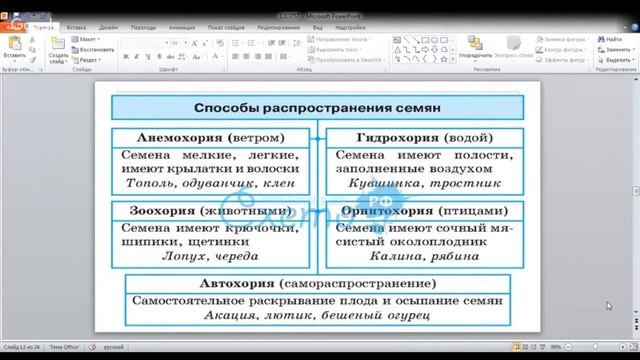640x360 pixels.
Task: Open the font name dropdown
Action: (167, 43)
